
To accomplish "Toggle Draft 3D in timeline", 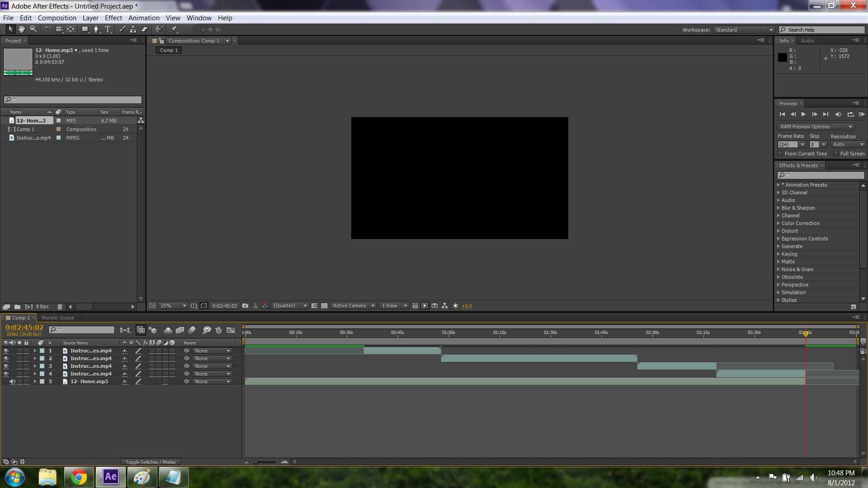I will (153, 330).
